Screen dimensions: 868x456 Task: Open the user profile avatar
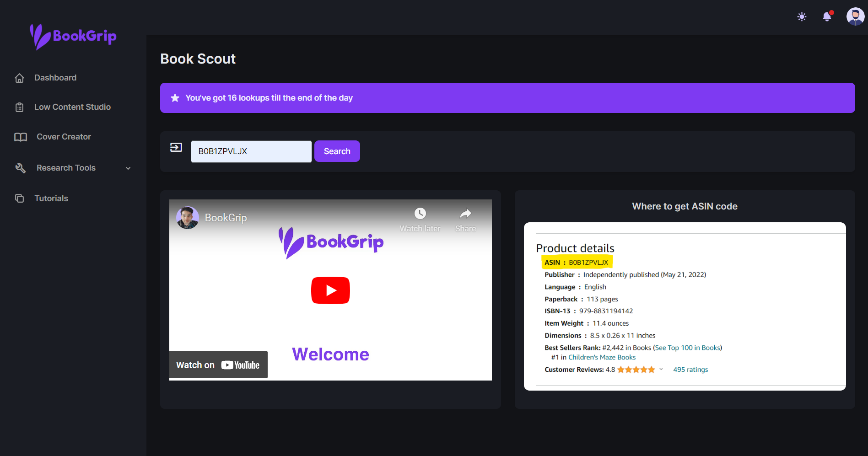pos(855,16)
